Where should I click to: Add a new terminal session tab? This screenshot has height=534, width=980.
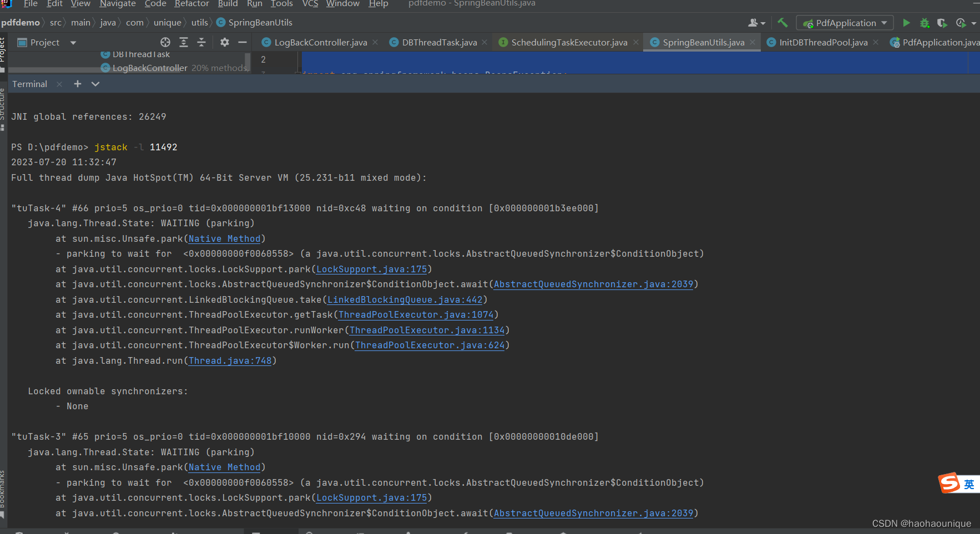click(78, 84)
